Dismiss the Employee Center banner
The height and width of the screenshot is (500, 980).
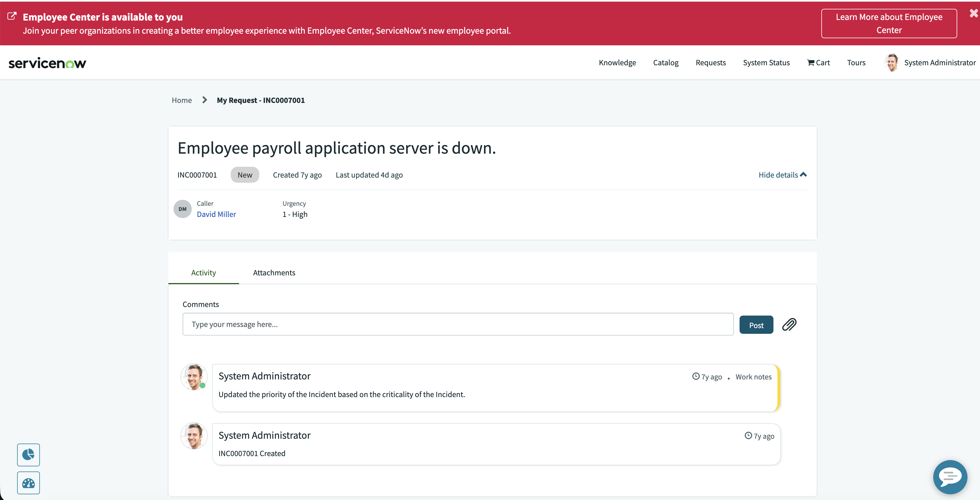coord(973,13)
